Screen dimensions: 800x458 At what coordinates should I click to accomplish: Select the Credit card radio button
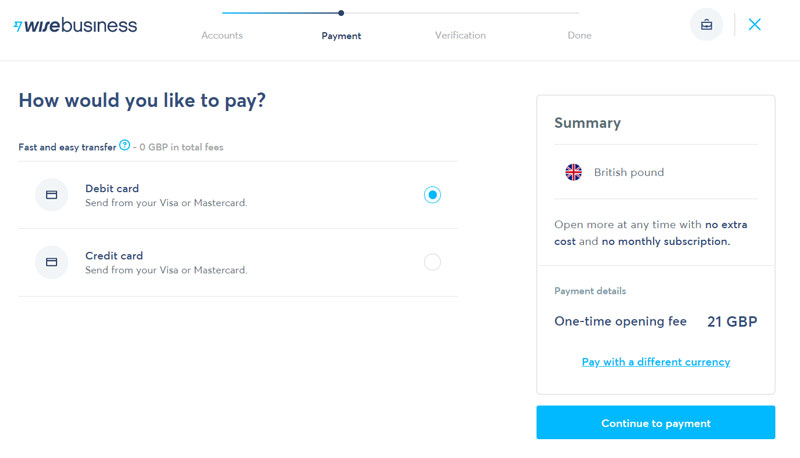point(432,262)
